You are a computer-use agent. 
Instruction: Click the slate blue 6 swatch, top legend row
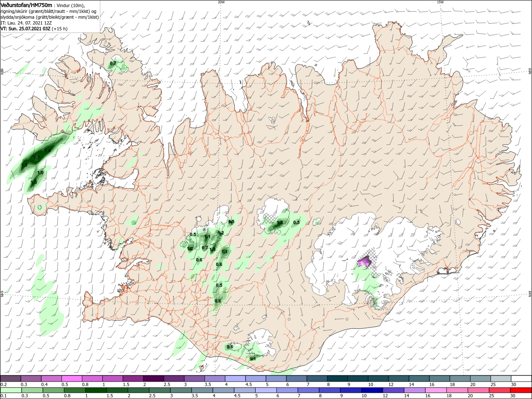[x=296, y=379]
